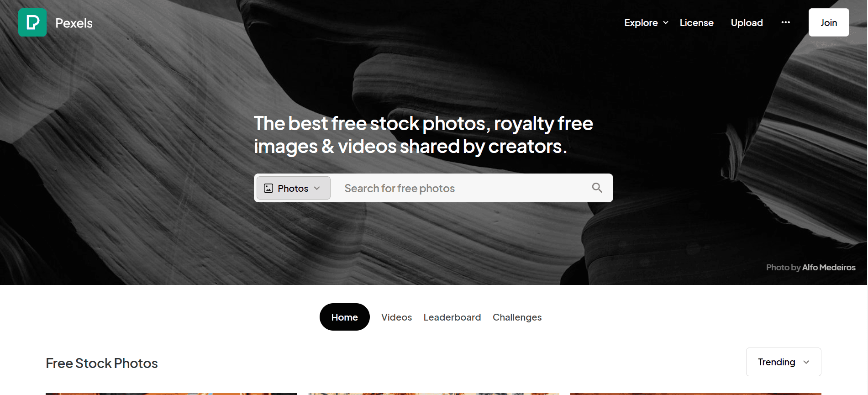
Task: Click the chevron next to Explore
Action: [666, 22]
